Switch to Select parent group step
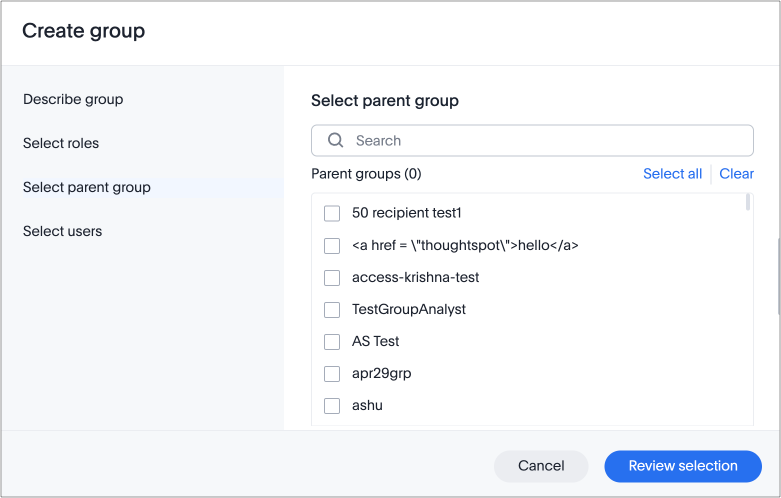The image size is (781, 498). pyautogui.click(x=87, y=187)
